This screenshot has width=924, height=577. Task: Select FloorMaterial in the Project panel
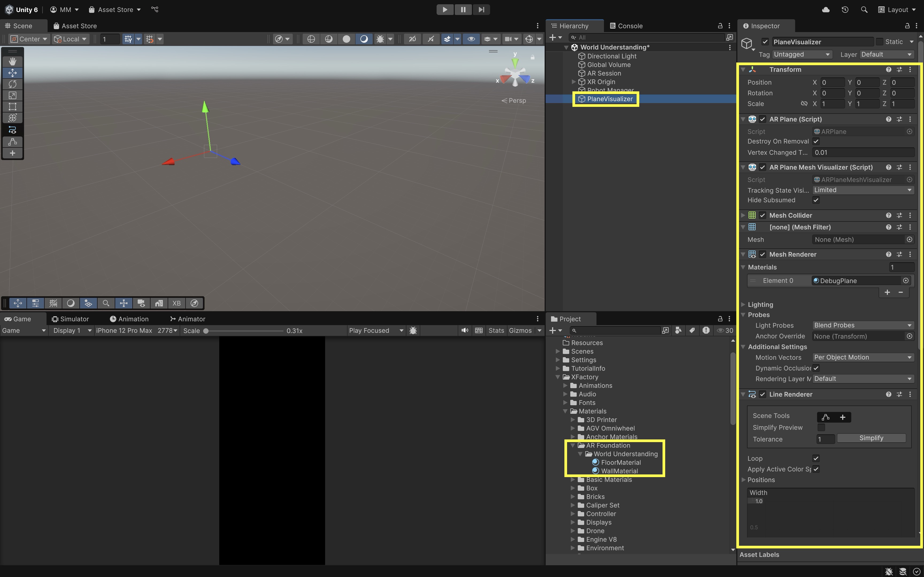click(x=621, y=462)
